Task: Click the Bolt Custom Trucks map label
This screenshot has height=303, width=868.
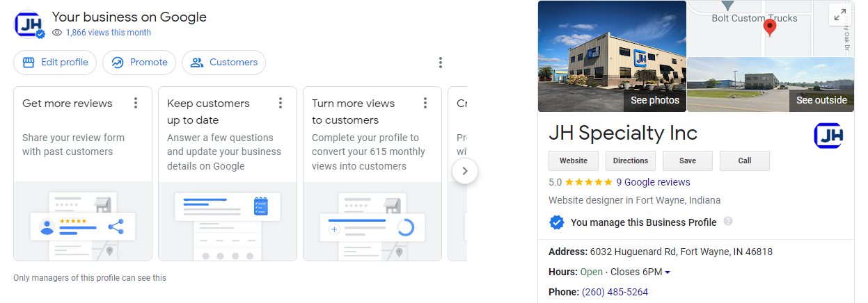Action: point(755,18)
